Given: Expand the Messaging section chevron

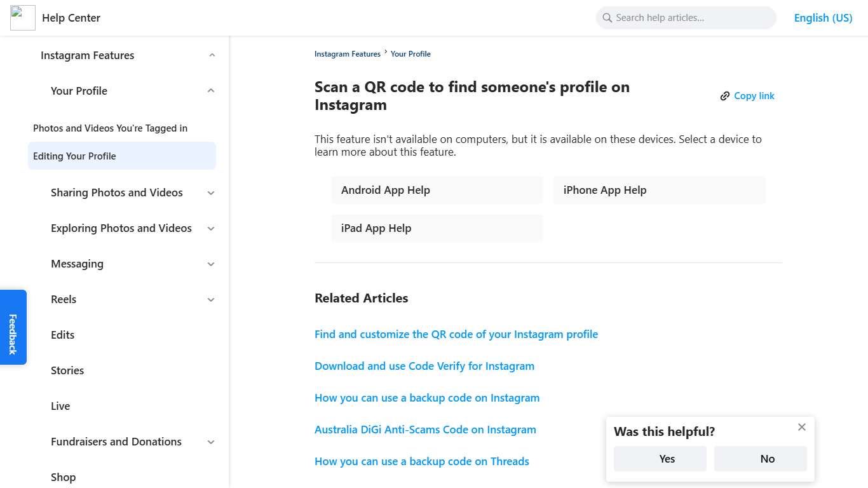Looking at the screenshot, I should click(212, 264).
